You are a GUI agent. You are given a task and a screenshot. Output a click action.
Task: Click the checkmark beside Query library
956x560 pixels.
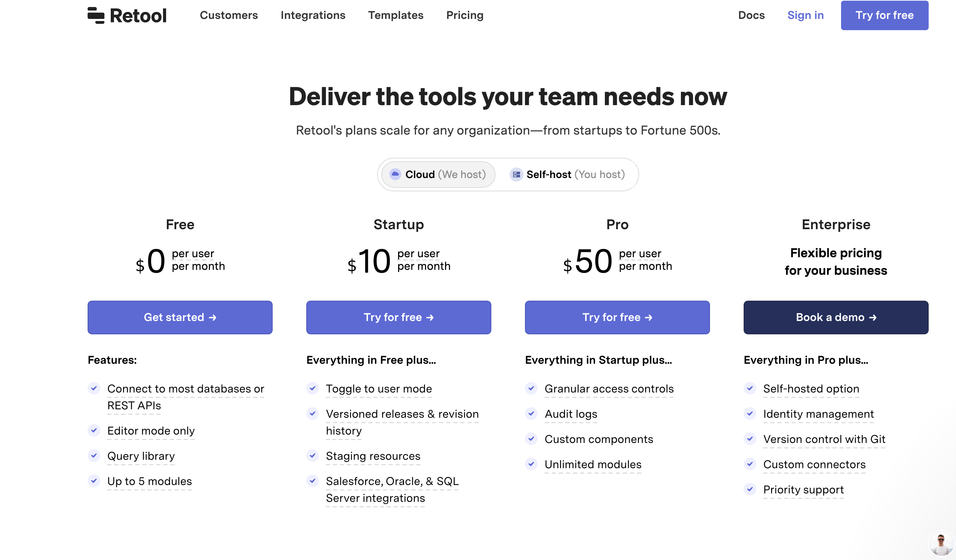point(94,455)
